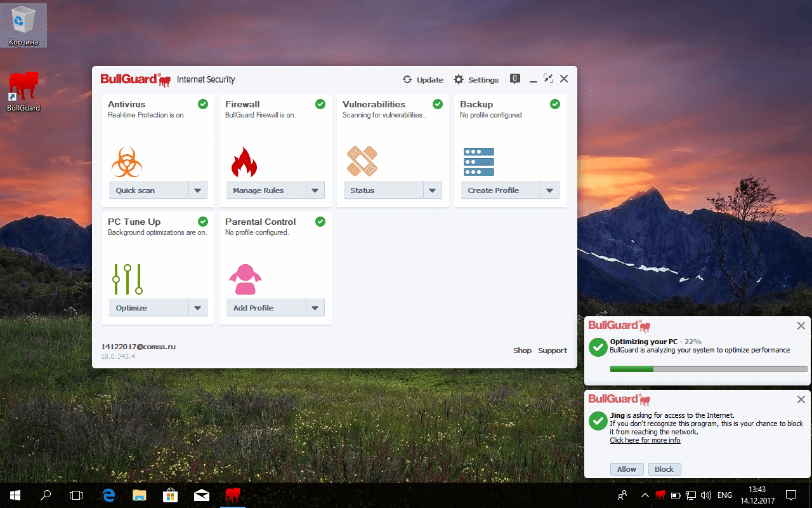Open Task View on the taskbar

[x=76, y=495]
